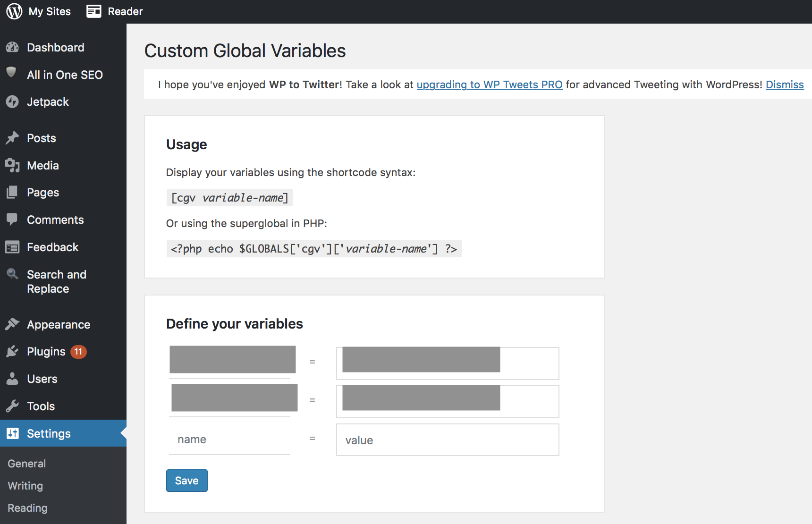Click the Comments speech bubble icon
This screenshot has width=812, height=524.
12,220
